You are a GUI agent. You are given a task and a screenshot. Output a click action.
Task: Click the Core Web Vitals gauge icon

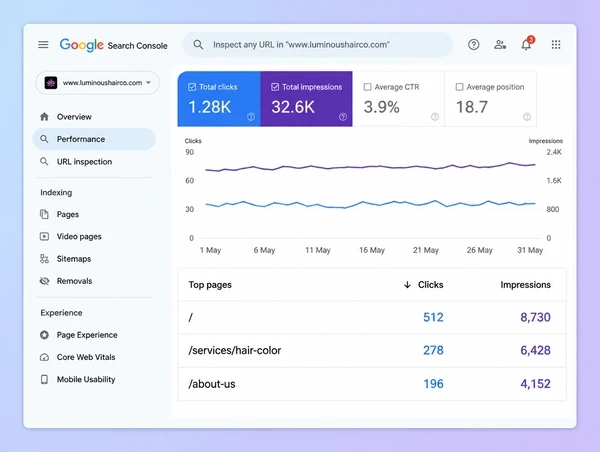[x=44, y=357]
